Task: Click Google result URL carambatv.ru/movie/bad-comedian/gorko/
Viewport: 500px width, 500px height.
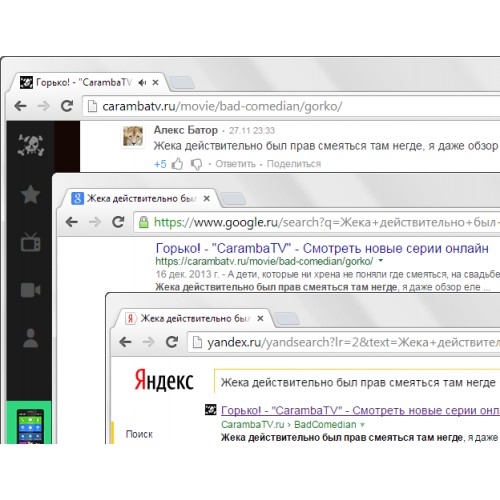Action: pyautogui.click(x=264, y=261)
